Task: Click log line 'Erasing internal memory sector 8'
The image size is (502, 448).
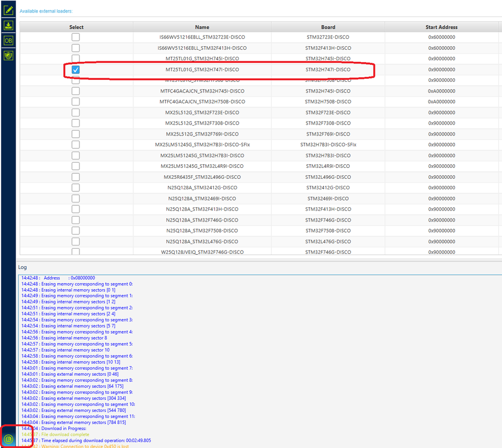Action: pyautogui.click(x=64, y=338)
